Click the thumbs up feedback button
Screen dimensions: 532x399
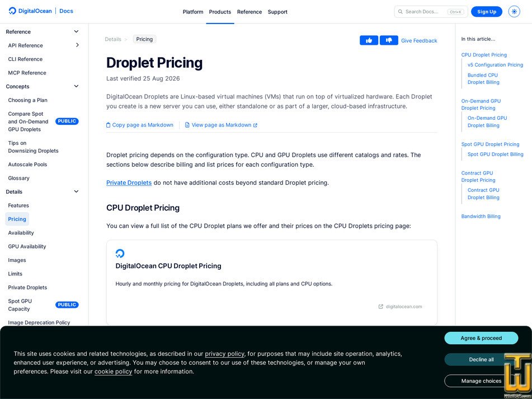click(x=369, y=40)
